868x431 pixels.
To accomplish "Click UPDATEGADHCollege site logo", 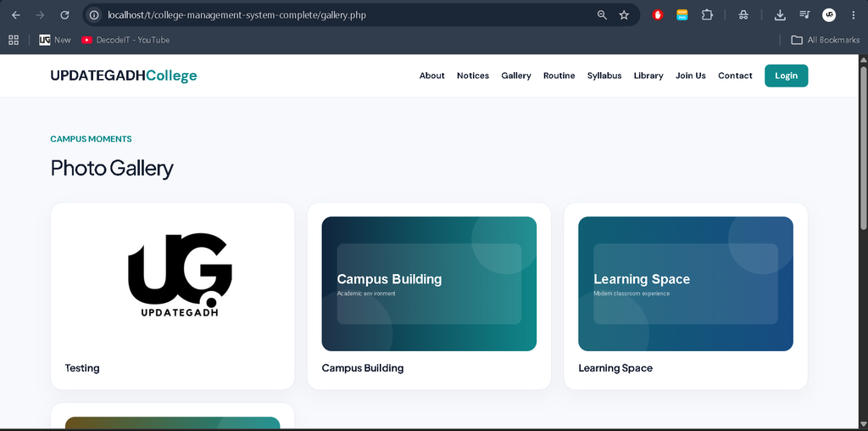I will [x=124, y=76].
